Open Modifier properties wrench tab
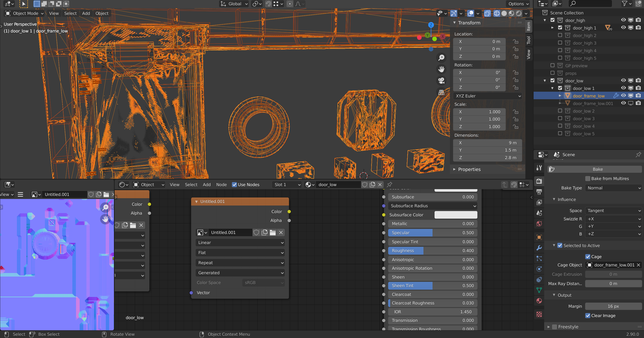The image size is (644, 338). 539,248
